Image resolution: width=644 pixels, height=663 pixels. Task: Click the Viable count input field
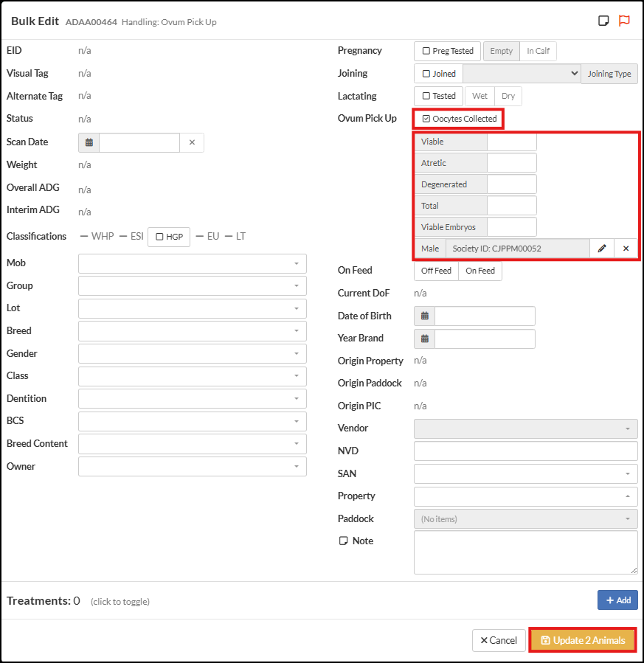(511, 142)
